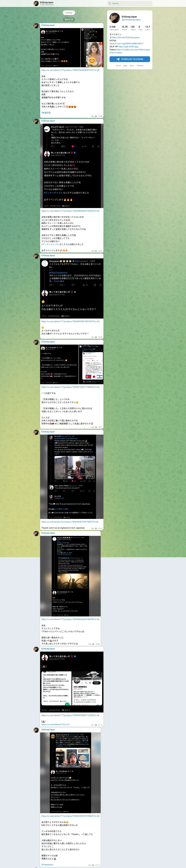The width and height of the screenshot is (186, 868).
Task: Click the Loading button above the messages
Action: (69, 13)
